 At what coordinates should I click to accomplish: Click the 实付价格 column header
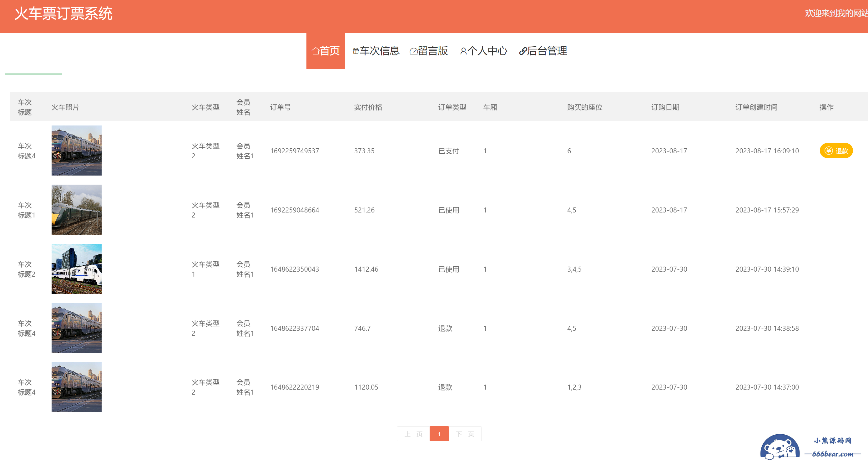click(x=368, y=107)
